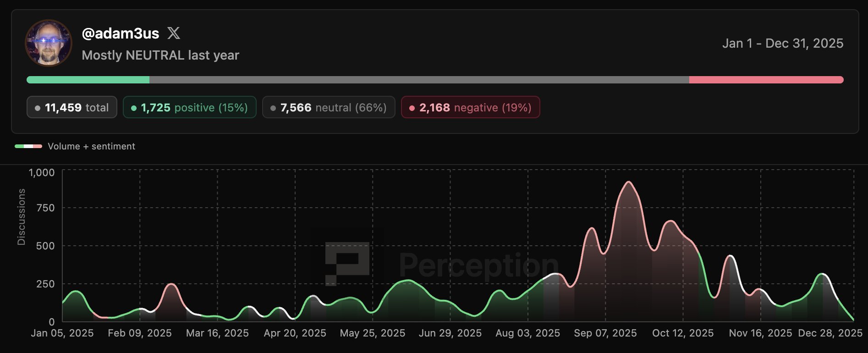Click the X logo beside @adam3us
The width and height of the screenshot is (868, 353).
click(x=174, y=33)
